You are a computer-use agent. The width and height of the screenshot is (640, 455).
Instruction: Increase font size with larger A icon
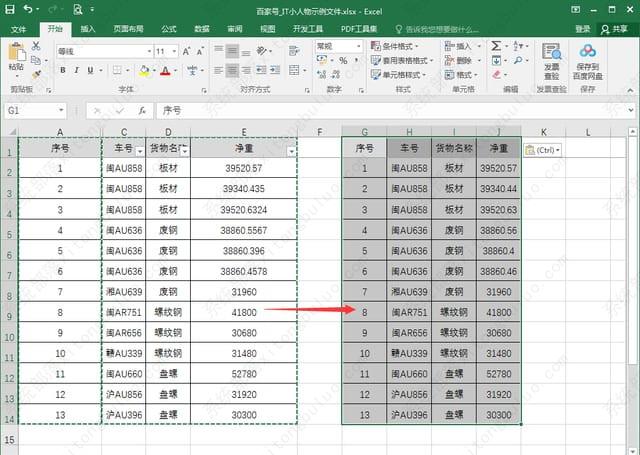tap(186, 51)
